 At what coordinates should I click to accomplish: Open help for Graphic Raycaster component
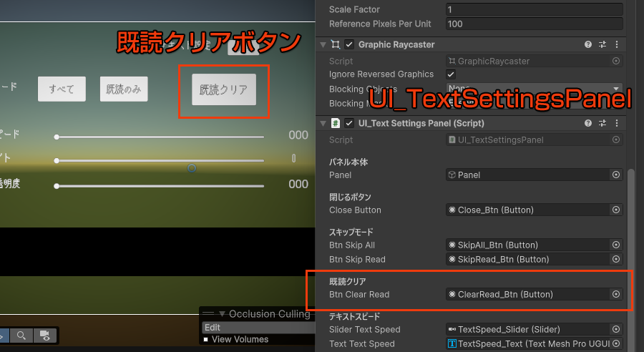pyautogui.click(x=588, y=44)
